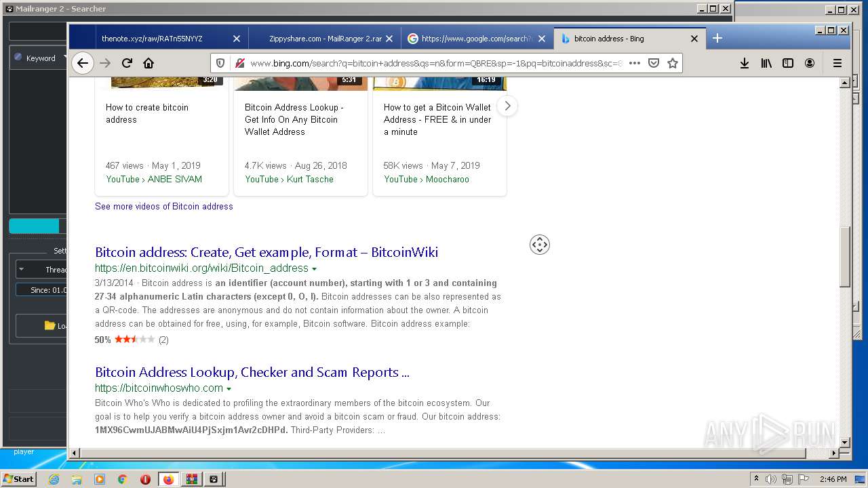Open Windows Media Player from taskbar
Image resolution: width=868 pixels, height=488 pixels.
(x=100, y=479)
